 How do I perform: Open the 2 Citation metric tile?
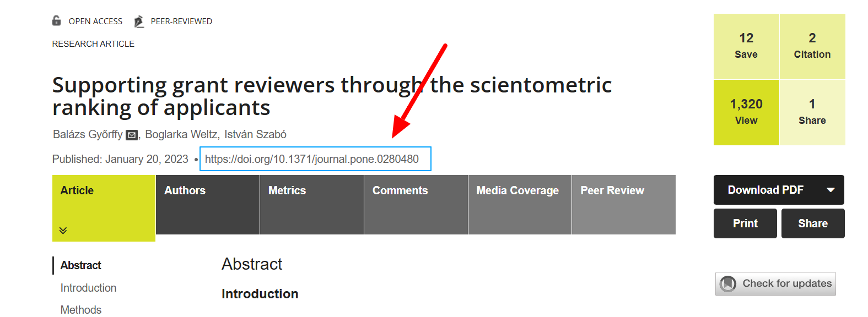click(812, 46)
